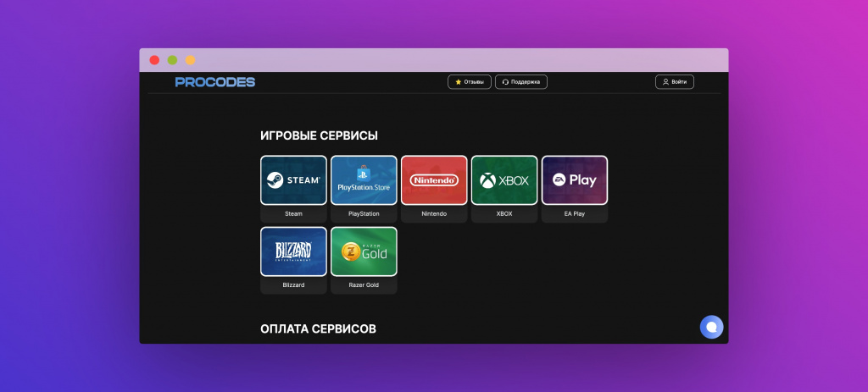The height and width of the screenshot is (392, 868).
Task: Click the Войти login button
Action: (x=674, y=82)
